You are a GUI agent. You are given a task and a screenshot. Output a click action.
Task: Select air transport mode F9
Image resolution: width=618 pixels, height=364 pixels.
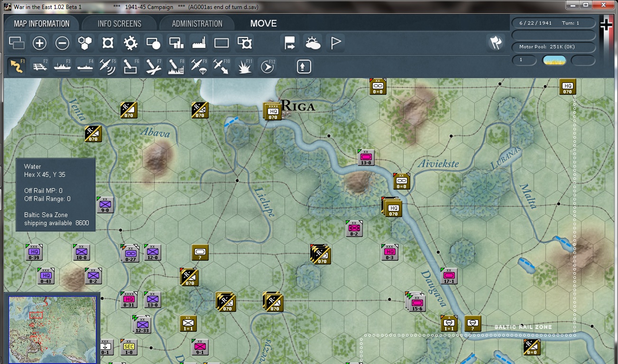[x=199, y=66]
